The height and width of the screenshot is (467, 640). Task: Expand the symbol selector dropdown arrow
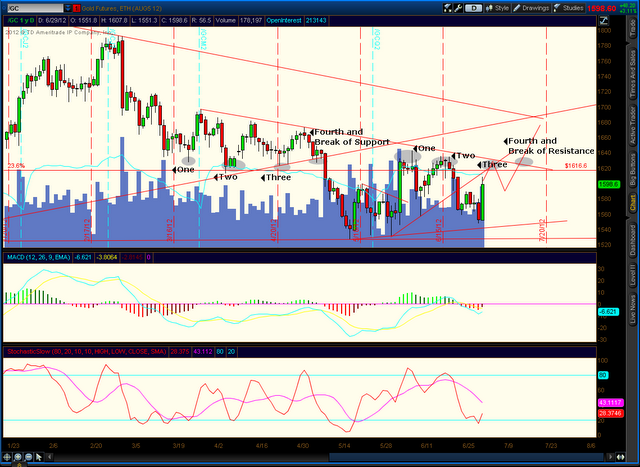click(x=68, y=8)
